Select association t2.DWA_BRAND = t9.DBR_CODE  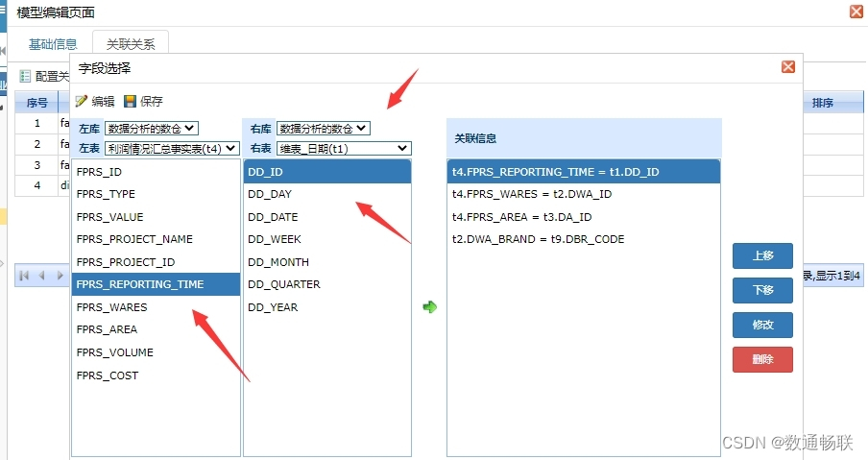[584, 239]
